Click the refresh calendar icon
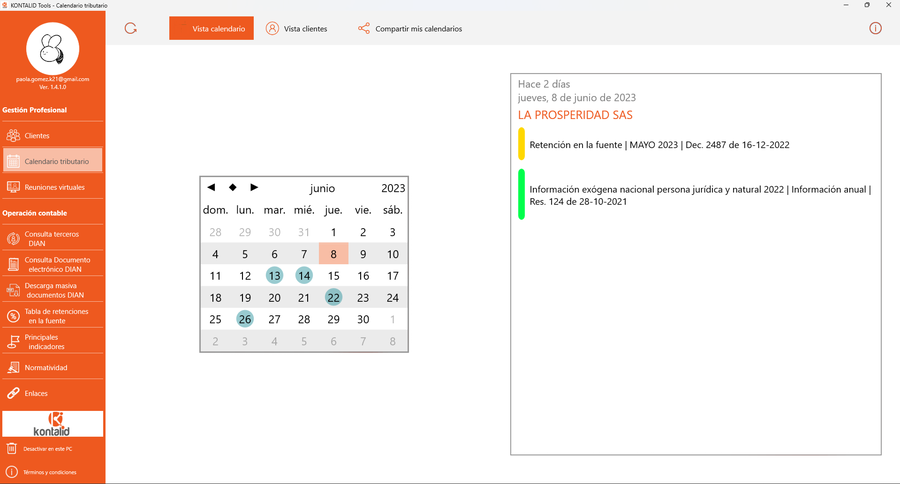Screen dimensions: 900x484 [x=130, y=28]
